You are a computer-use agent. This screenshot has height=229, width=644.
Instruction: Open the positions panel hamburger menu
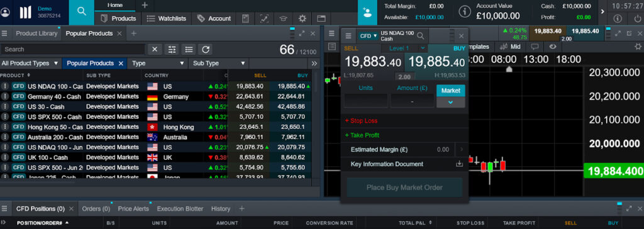click(4, 209)
